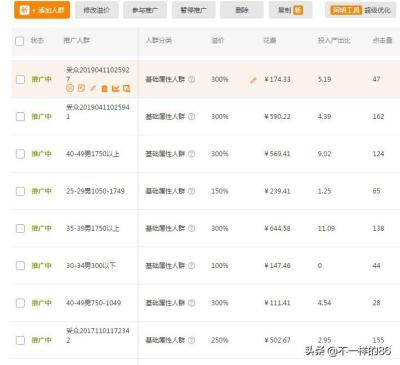Sort by the 点击量 column header

(x=382, y=41)
